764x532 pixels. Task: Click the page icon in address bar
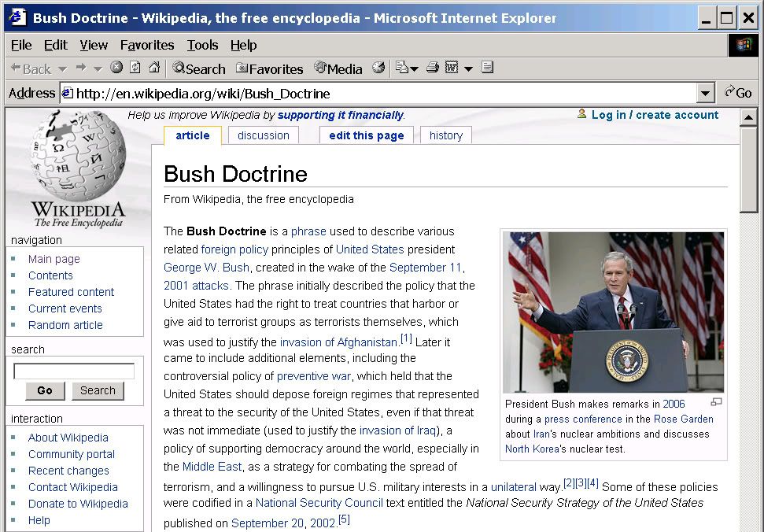click(x=67, y=93)
